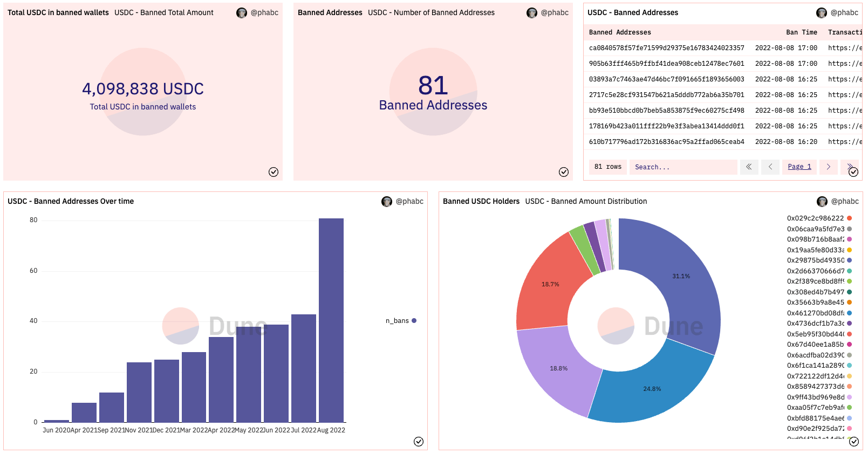Click the table Search field
This screenshot has width=868, height=454.
683,167
